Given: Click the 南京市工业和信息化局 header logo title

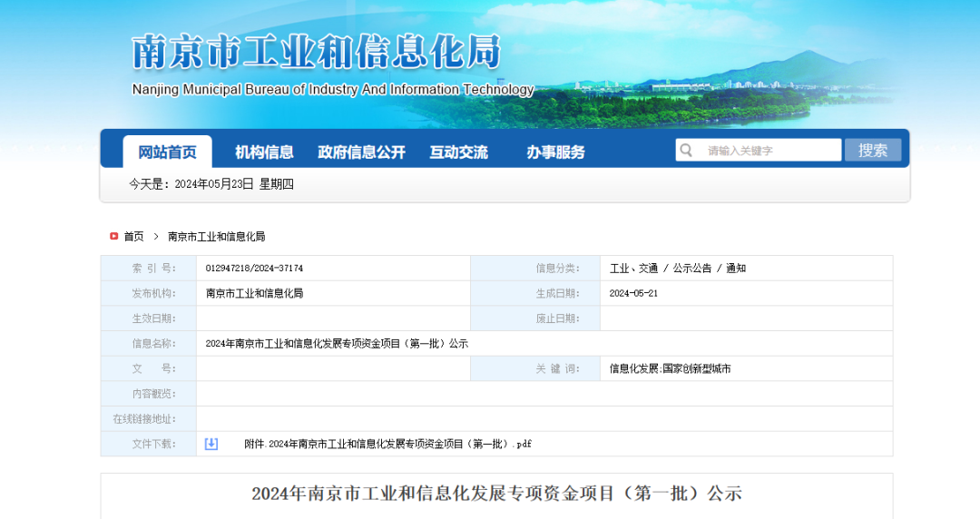Looking at the screenshot, I should pos(316,53).
